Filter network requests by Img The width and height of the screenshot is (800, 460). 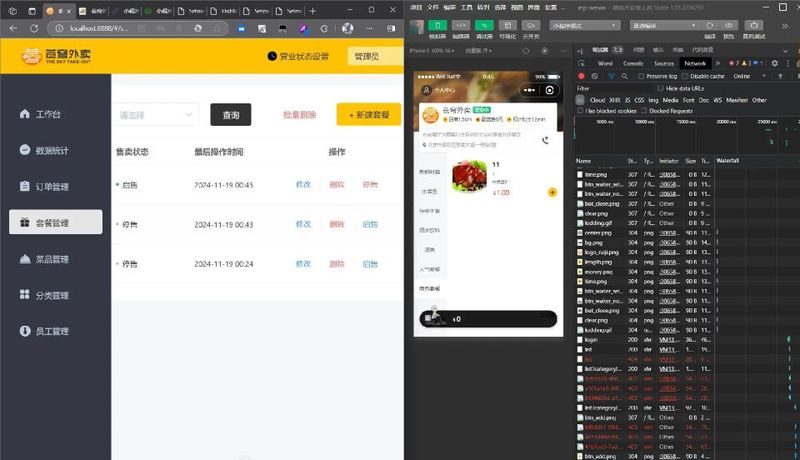point(653,100)
